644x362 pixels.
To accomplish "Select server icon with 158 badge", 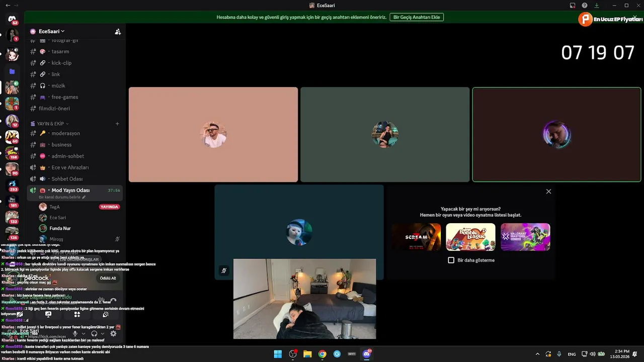I will 12,152.
